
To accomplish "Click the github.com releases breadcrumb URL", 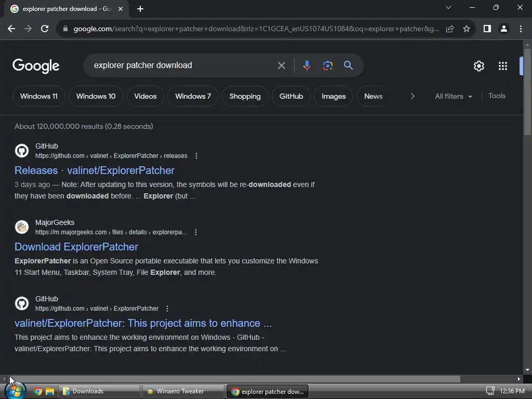I will 111,156.
